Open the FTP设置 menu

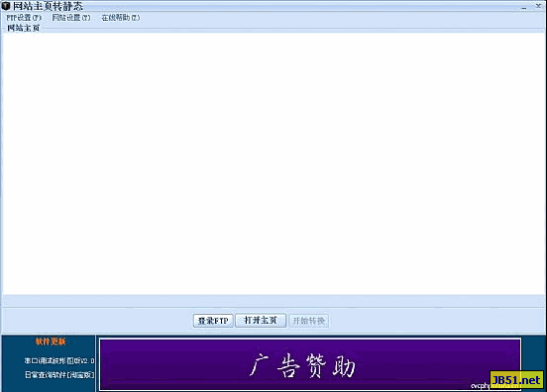point(24,18)
